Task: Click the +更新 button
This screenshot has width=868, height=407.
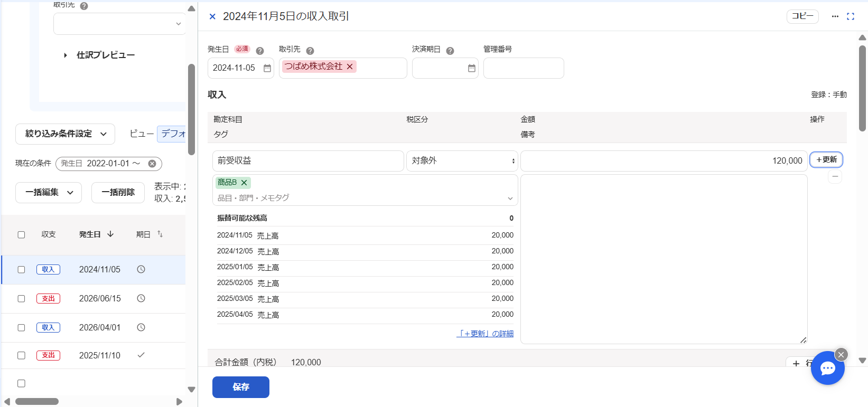Action: pos(826,159)
